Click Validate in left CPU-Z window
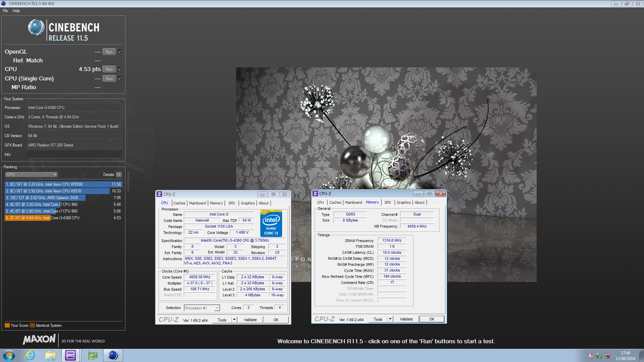Image resolution: width=644 pixels, height=362 pixels. 250,320
